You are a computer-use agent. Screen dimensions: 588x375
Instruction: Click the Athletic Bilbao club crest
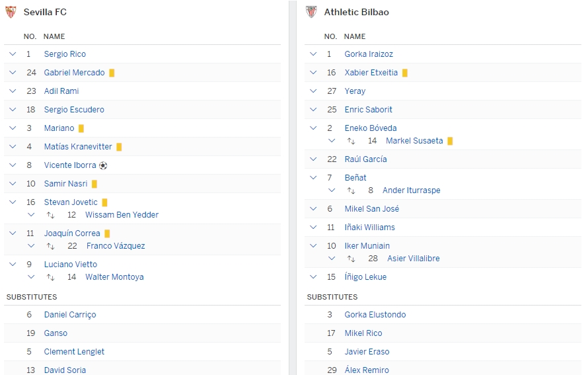311,12
